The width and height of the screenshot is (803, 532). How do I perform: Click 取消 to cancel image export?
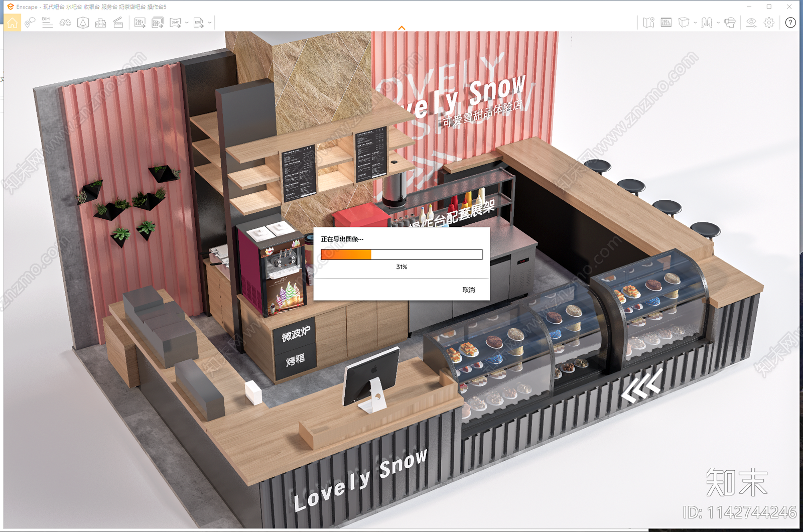point(469,290)
